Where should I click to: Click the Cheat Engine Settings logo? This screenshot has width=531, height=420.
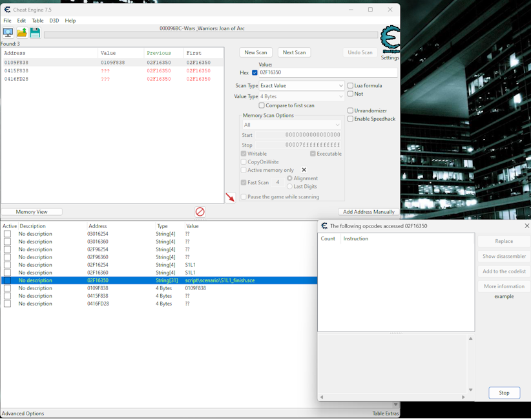(390, 40)
